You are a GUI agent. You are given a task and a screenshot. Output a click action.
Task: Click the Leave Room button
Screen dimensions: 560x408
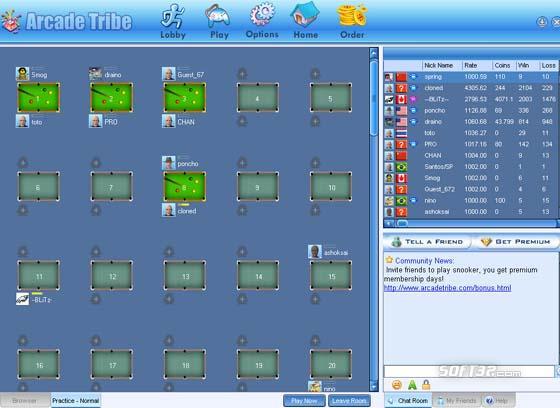pyautogui.click(x=349, y=401)
